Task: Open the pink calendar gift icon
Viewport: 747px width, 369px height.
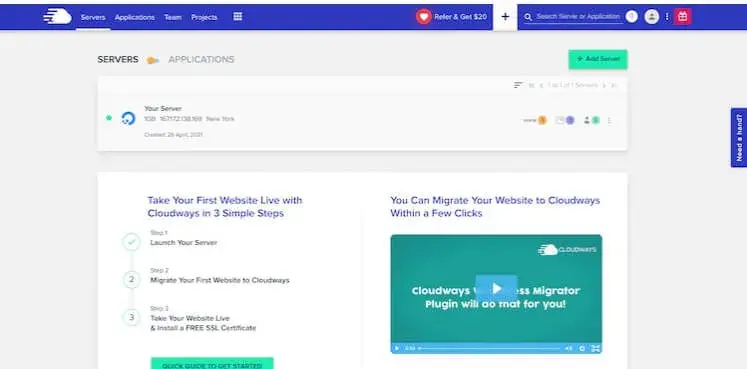Action: [x=682, y=17]
